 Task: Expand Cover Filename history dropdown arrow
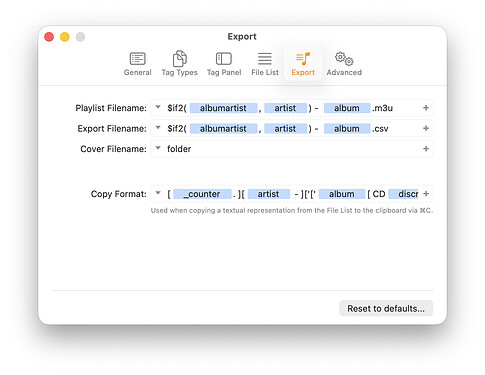pos(158,148)
